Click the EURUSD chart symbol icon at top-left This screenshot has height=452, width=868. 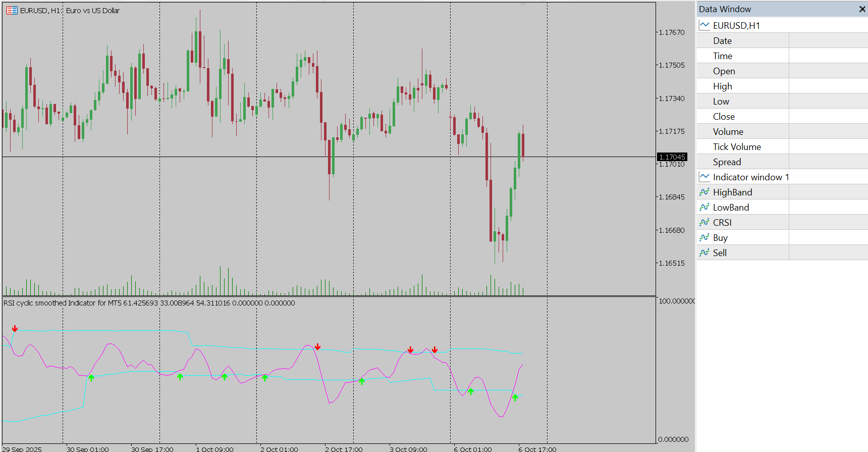tap(12, 11)
